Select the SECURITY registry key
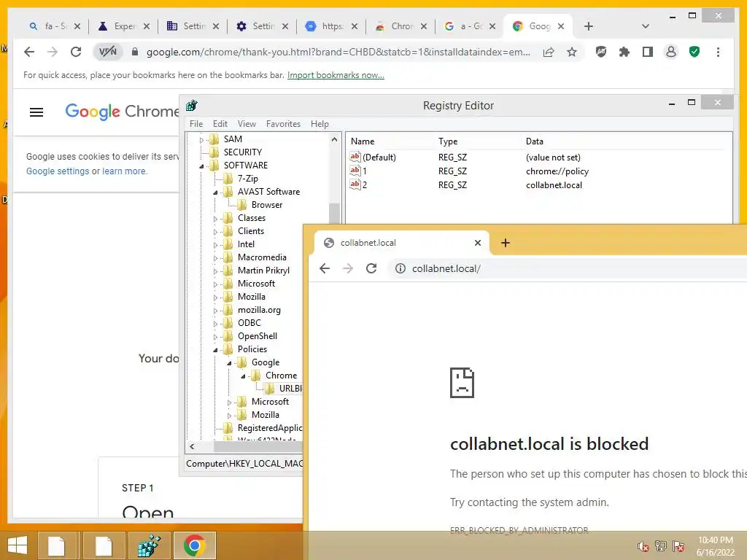Image resolution: width=747 pixels, height=560 pixels. pos(243,152)
